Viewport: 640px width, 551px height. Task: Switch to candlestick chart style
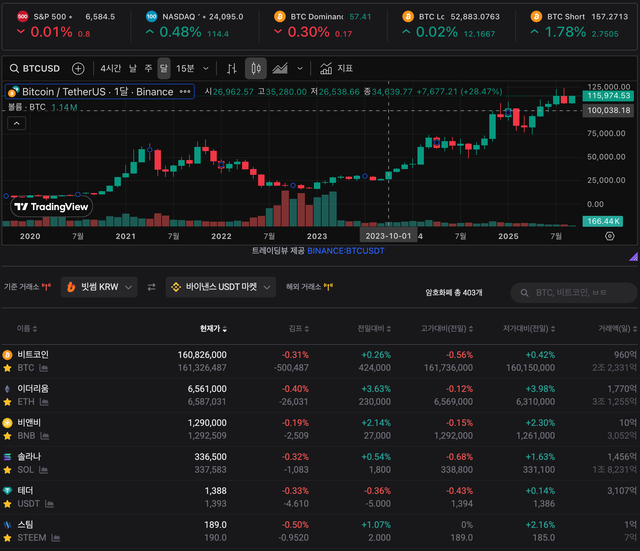pyautogui.click(x=256, y=69)
